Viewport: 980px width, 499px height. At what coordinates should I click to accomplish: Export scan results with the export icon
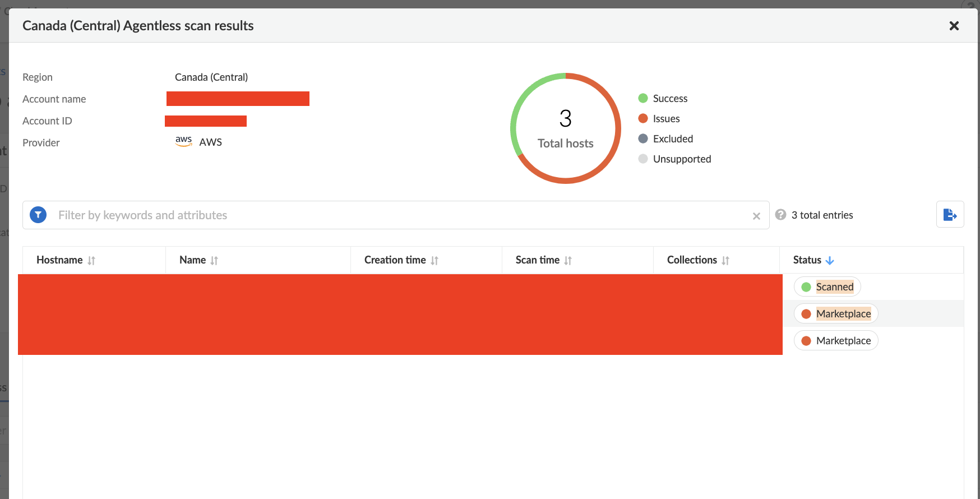(950, 214)
